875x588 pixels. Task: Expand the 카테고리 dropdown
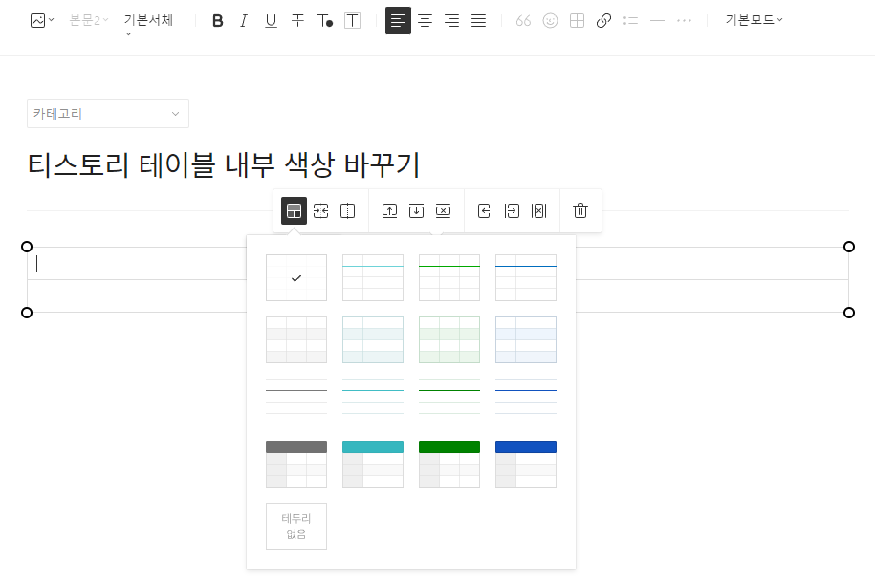click(108, 114)
